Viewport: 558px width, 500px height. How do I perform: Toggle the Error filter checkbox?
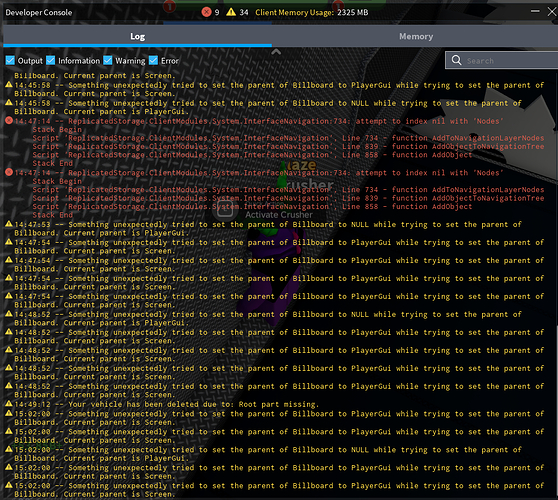point(153,60)
